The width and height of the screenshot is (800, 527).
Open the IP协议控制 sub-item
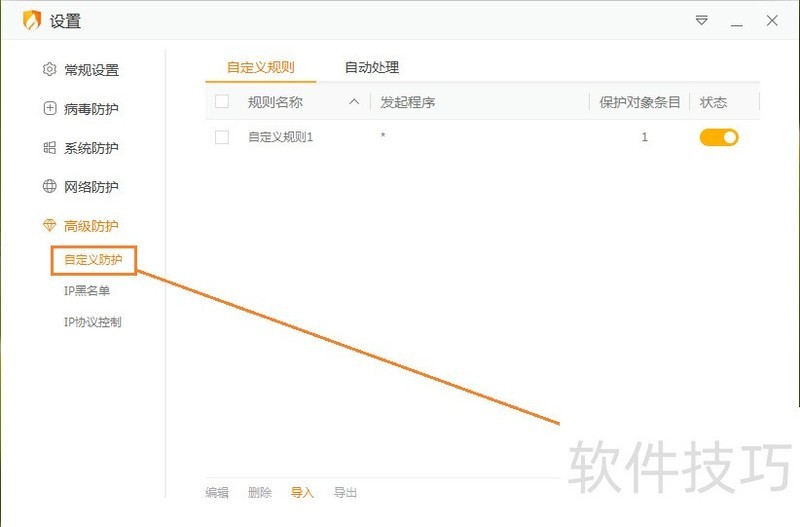pyautogui.click(x=93, y=322)
